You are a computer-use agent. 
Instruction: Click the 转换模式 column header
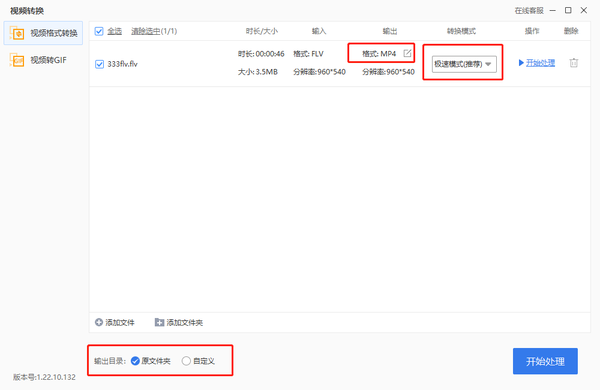(461, 31)
